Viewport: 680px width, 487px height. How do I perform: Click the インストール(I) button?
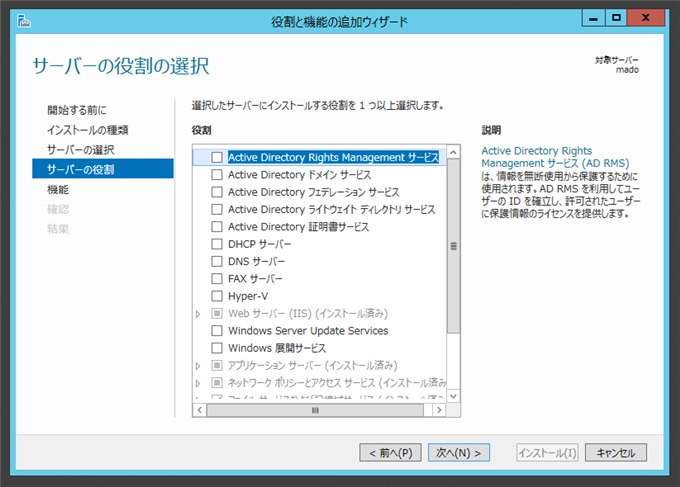click(x=547, y=453)
